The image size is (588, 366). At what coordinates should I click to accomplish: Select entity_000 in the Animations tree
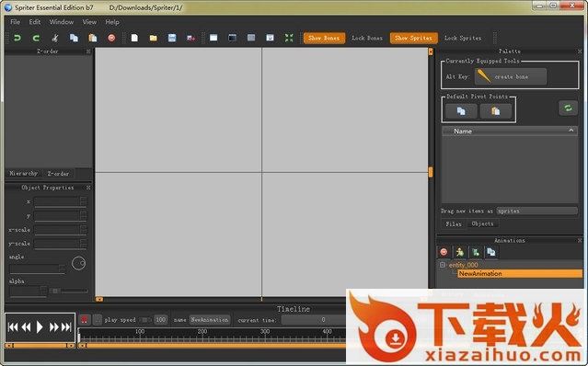[x=463, y=265]
